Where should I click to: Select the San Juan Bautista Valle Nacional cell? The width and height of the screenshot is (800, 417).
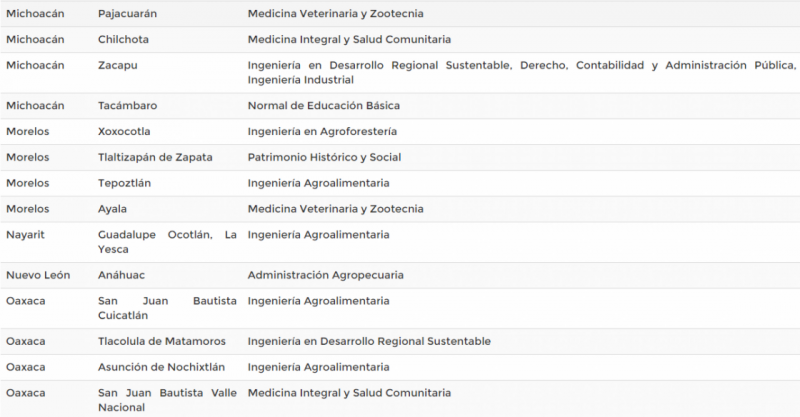point(167,400)
